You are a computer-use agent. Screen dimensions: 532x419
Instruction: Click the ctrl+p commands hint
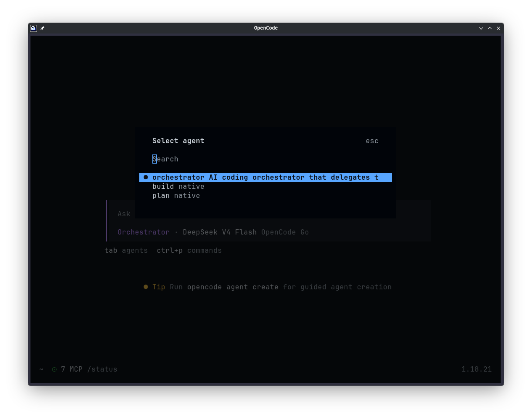tap(189, 250)
